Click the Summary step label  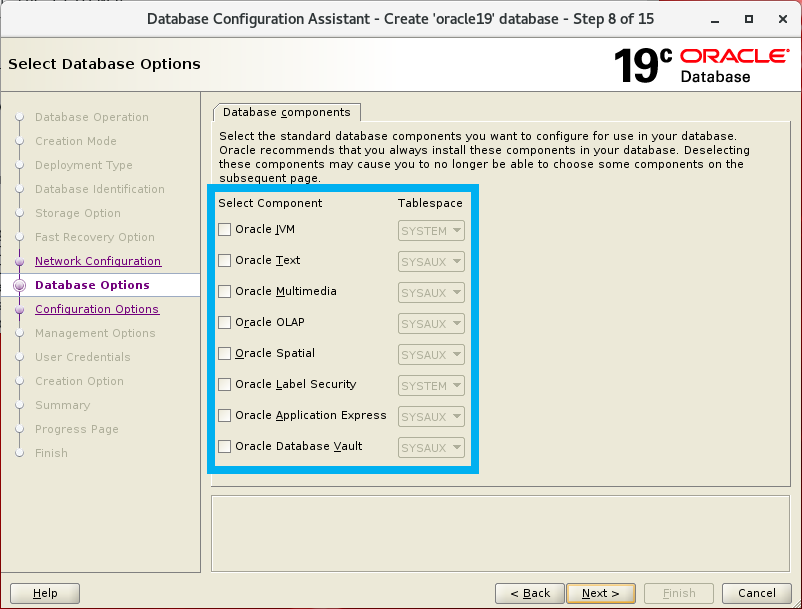tap(62, 405)
